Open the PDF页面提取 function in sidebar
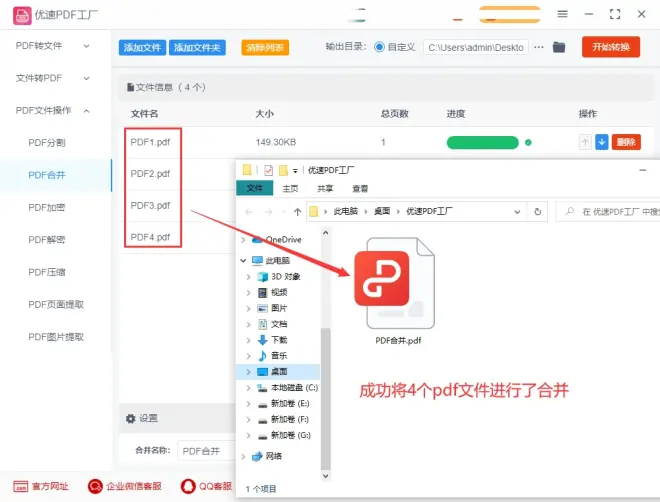The width and height of the screenshot is (660, 502). click(56, 305)
